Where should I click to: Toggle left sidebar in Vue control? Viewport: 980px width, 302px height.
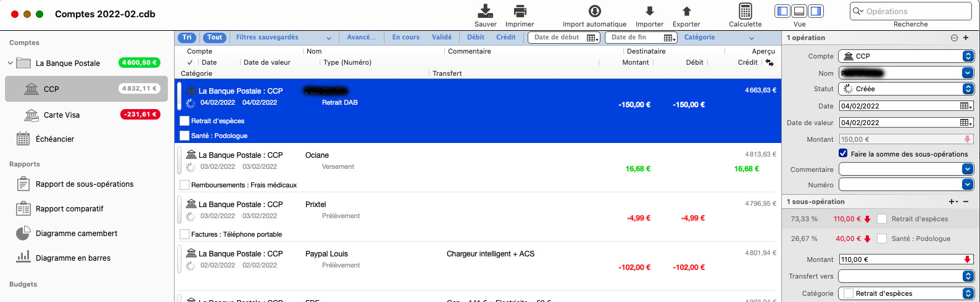(783, 11)
